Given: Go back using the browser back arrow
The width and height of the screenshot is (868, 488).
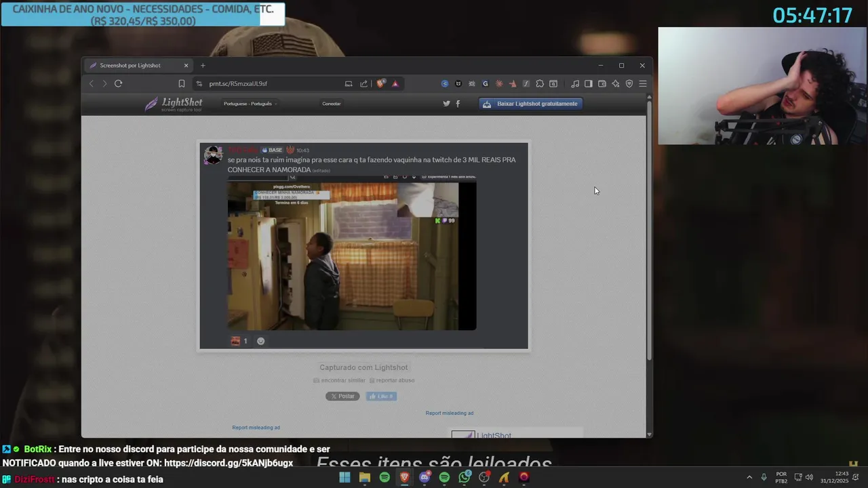Looking at the screenshot, I should pyautogui.click(x=92, y=83).
